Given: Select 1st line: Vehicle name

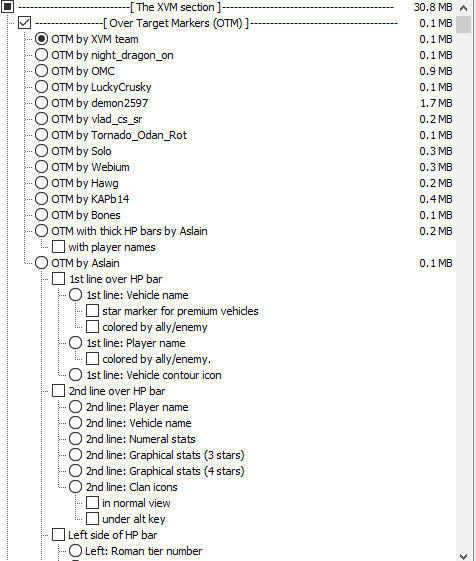Looking at the screenshot, I should (x=76, y=295).
